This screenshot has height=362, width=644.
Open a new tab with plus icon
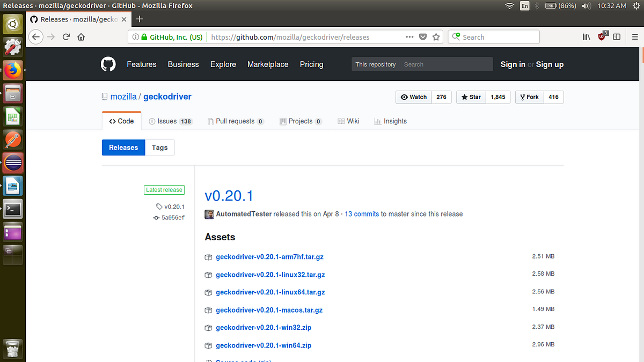click(140, 19)
